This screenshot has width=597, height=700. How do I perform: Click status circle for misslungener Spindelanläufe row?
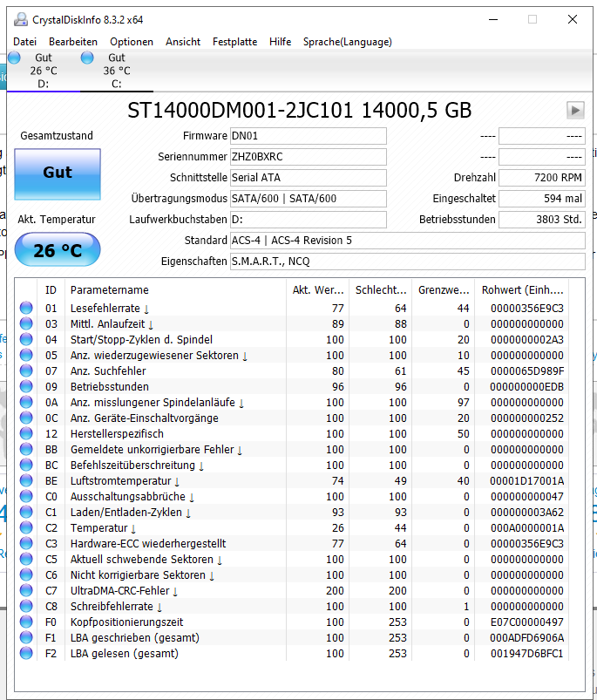pos(26,402)
